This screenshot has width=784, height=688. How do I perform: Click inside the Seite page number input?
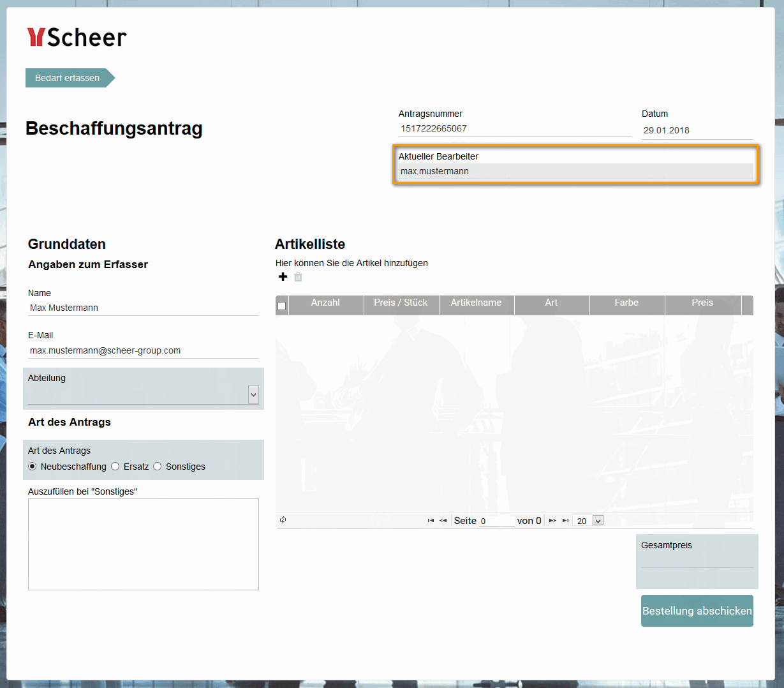coord(496,520)
